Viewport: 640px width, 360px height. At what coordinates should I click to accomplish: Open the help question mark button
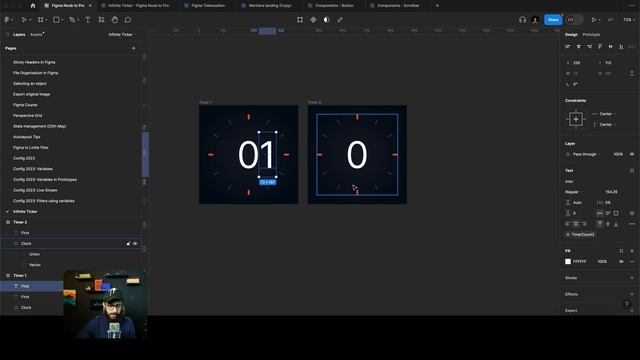pos(627,304)
